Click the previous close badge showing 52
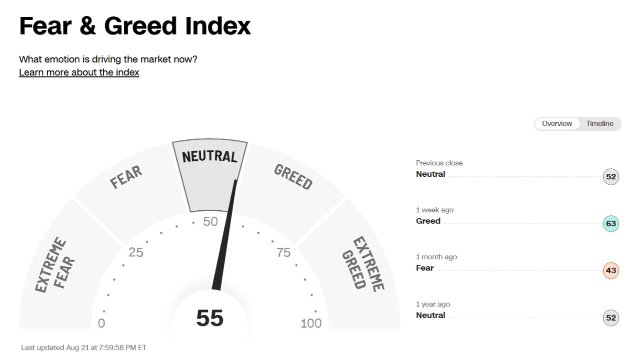This screenshot has height=364, width=640. click(x=611, y=177)
